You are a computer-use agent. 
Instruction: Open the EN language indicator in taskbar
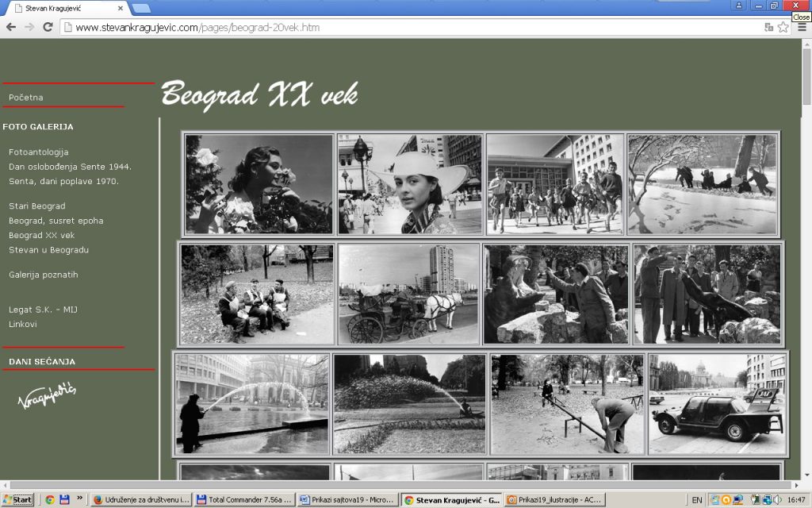pyautogui.click(x=696, y=500)
